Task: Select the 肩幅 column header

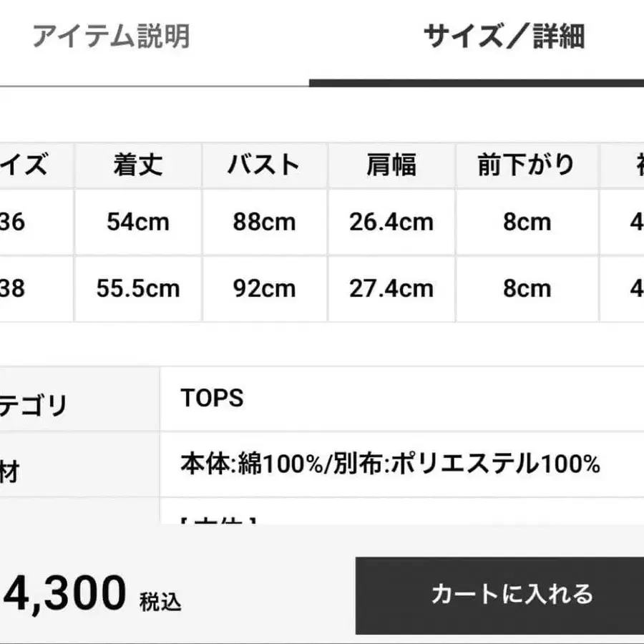Action: point(391,165)
